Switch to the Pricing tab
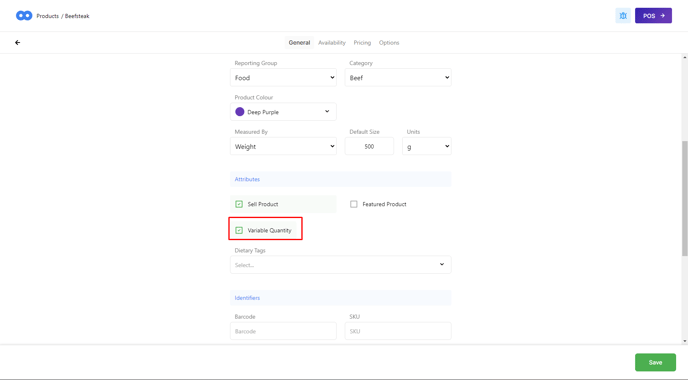The image size is (688, 380). click(x=362, y=43)
